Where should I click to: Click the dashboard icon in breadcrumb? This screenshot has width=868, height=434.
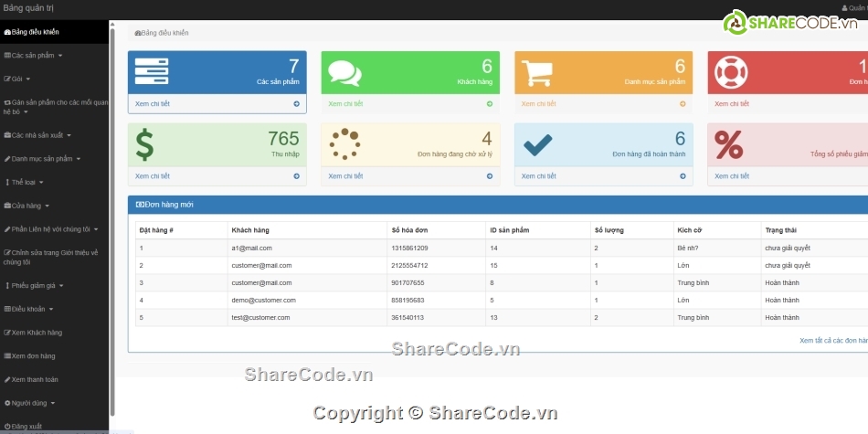click(x=138, y=33)
